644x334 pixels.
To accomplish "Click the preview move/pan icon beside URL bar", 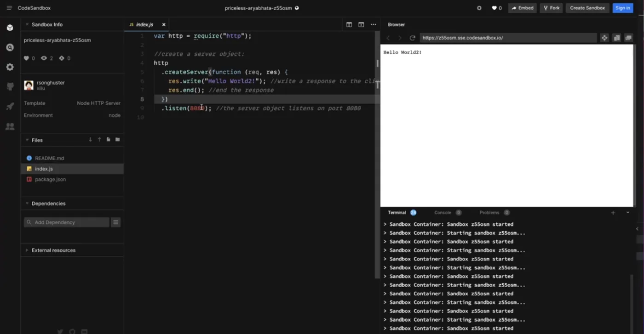I will 604,38.
